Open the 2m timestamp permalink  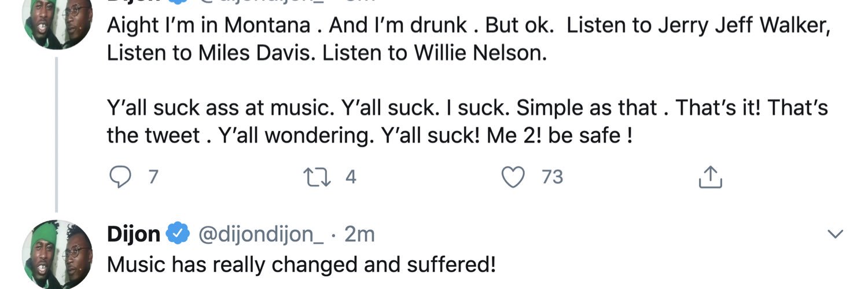[x=359, y=235]
